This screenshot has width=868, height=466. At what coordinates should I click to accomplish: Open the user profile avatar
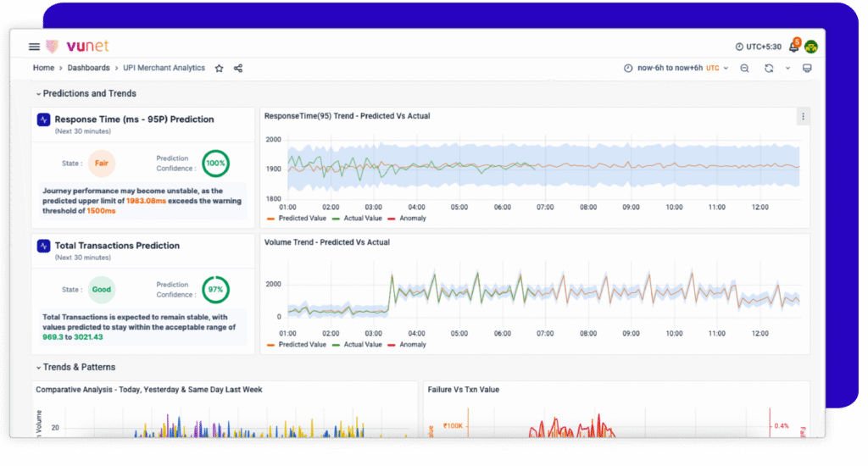[x=811, y=47]
